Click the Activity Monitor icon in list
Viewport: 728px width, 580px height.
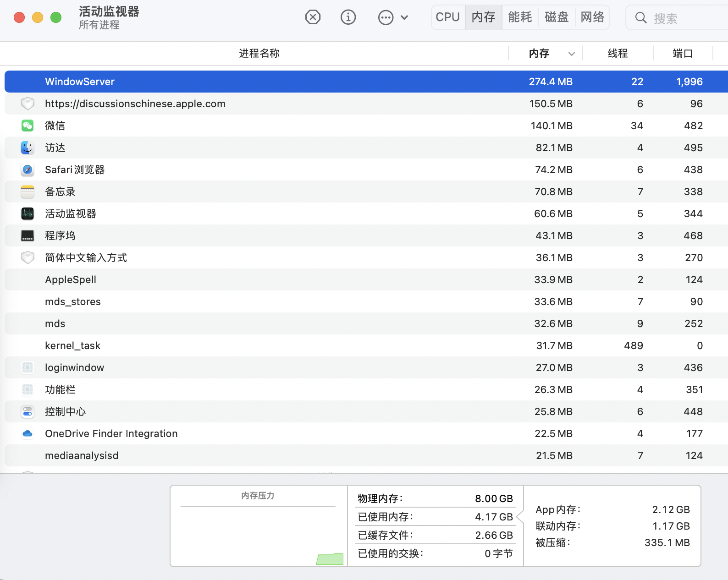coord(28,213)
